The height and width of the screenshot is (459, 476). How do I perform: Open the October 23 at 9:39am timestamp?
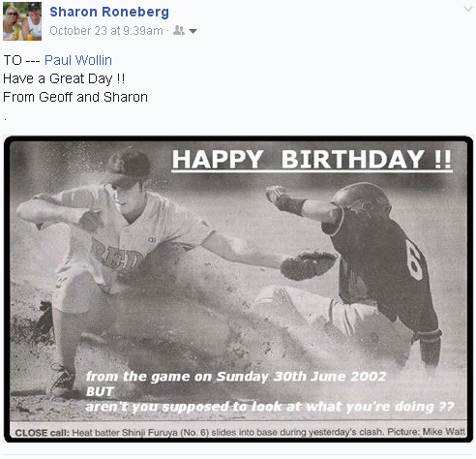106,31
